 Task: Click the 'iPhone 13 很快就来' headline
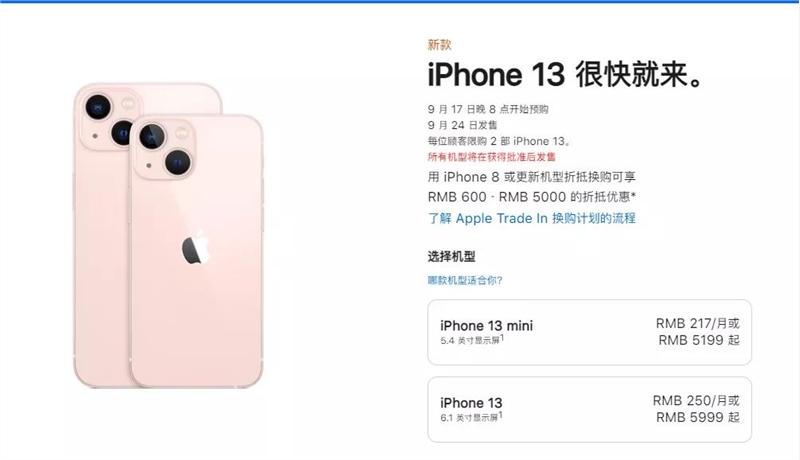pyautogui.click(x=566, y=74)
